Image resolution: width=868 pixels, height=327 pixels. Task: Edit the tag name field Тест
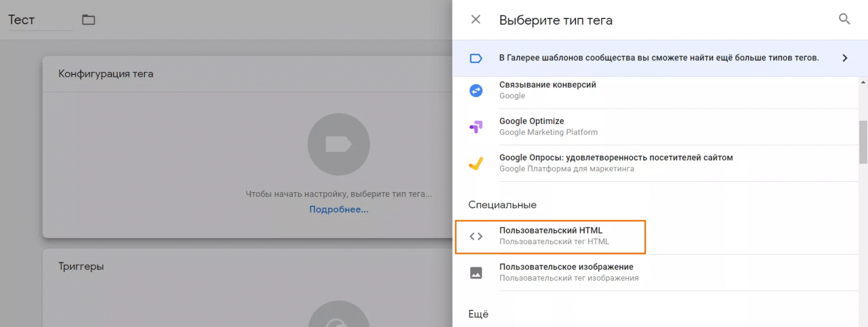[40, 20]
